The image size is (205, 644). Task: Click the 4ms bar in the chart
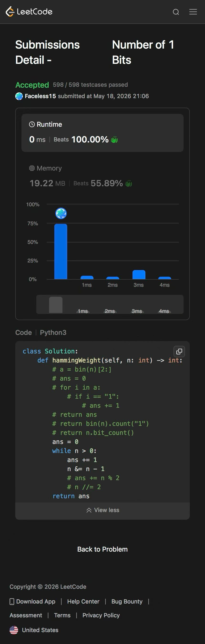point(165,278)
